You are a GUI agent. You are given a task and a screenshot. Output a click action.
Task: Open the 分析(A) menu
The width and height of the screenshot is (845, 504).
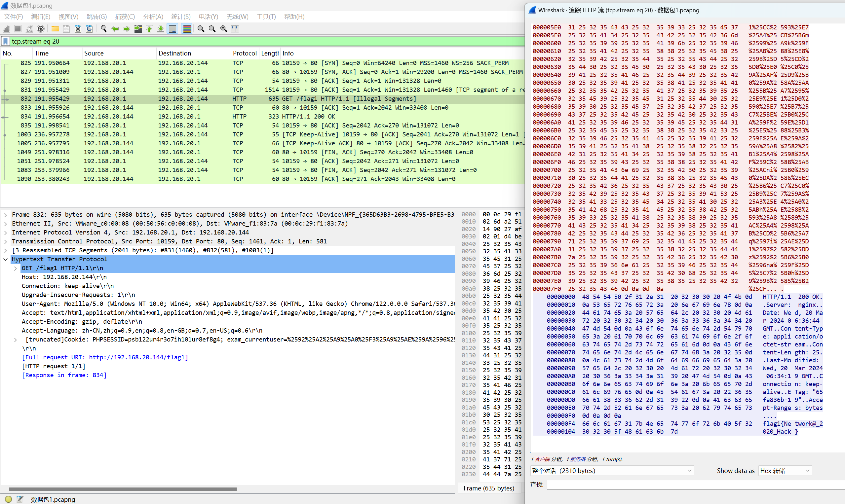click(x=153, y=17)
